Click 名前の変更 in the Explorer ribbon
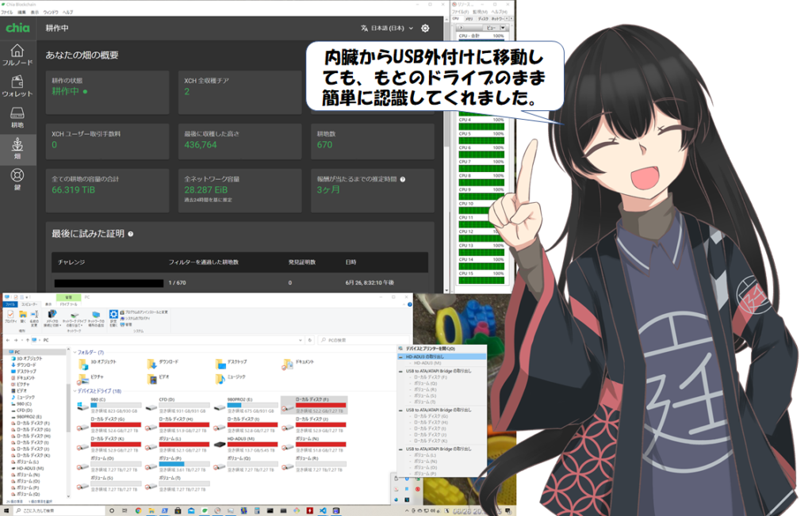The width and height of the screenshot is (812, 516). click(x=34, y=318)
